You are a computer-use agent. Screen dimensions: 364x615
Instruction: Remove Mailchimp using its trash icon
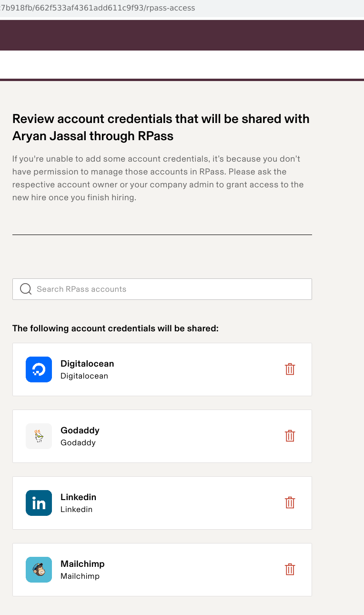pos(290,569)
